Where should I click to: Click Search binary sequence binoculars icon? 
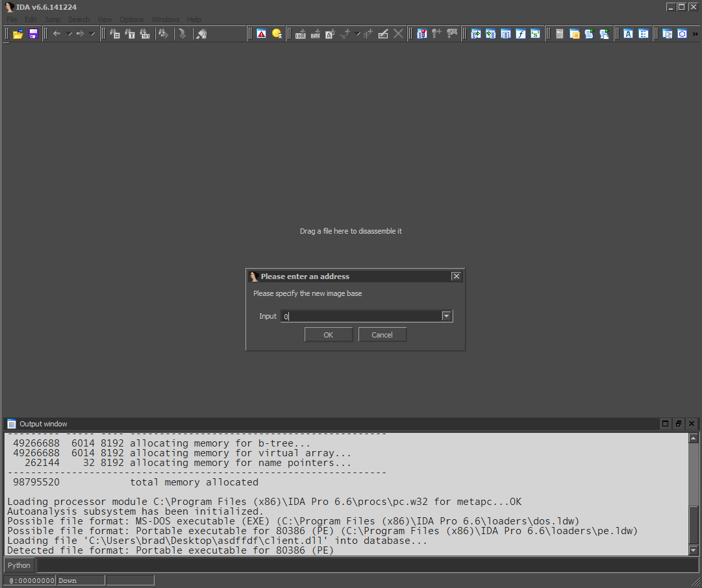(x=145, y=34)
